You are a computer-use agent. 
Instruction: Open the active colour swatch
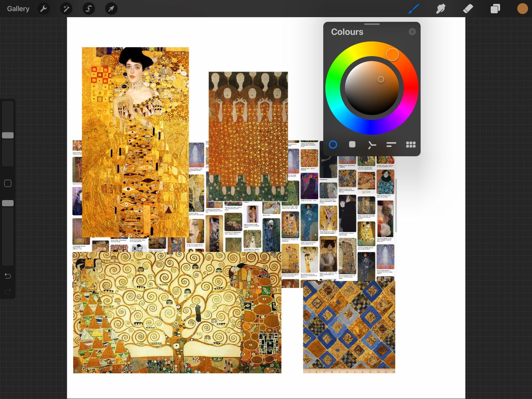click(x=522, y=8)
